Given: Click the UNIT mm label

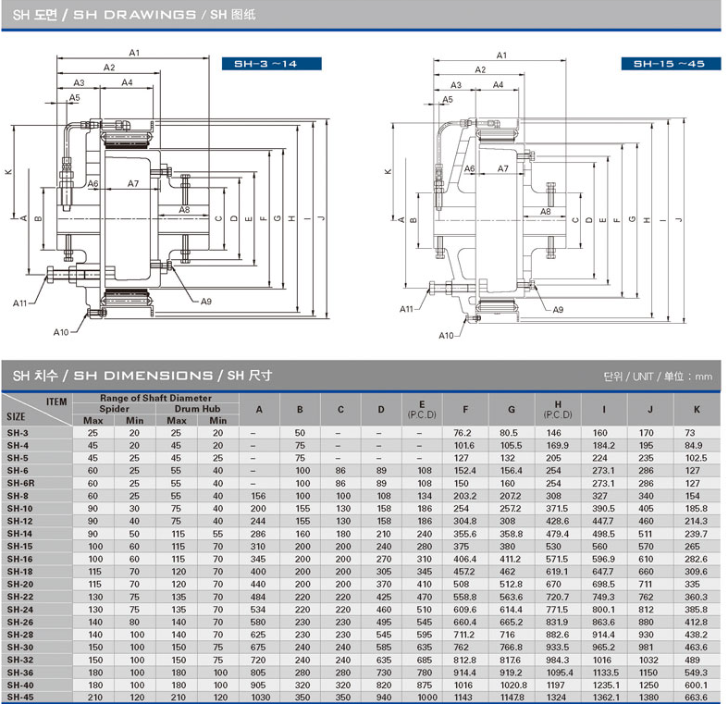Looking at the screenshot, I should (657, 377).
